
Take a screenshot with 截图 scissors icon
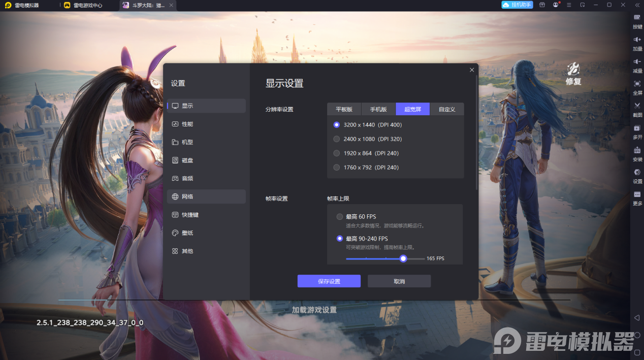[637, 106]
